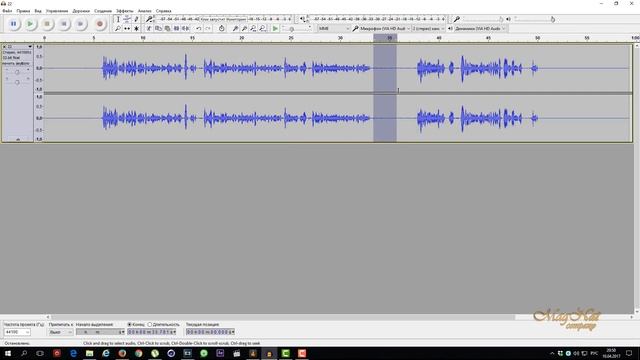Image resolution: width=640 pixels, height=360 pixels.
Task: Open the Справка menu
Action: tap(163, 11)
